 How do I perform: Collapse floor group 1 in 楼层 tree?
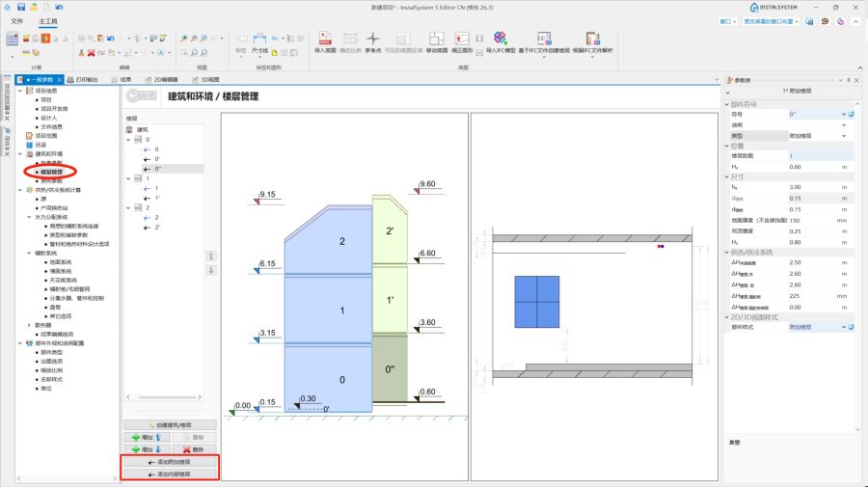[128, 178]
